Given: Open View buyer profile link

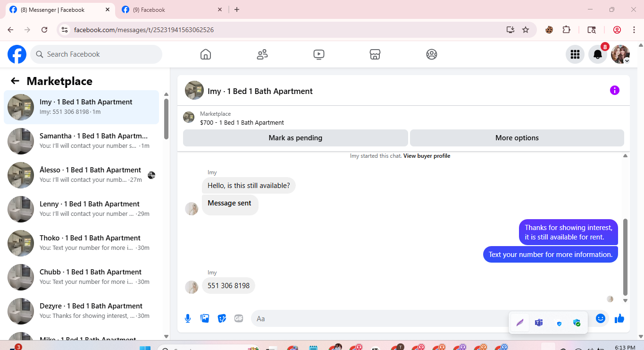Looking at the screenshot, I should click(x=427, y=156).
